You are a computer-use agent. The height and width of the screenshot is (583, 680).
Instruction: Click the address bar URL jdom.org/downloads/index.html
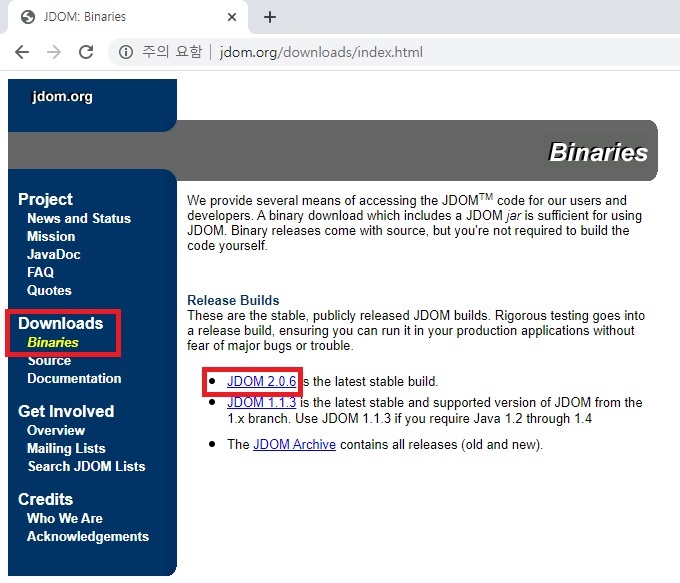321,52
